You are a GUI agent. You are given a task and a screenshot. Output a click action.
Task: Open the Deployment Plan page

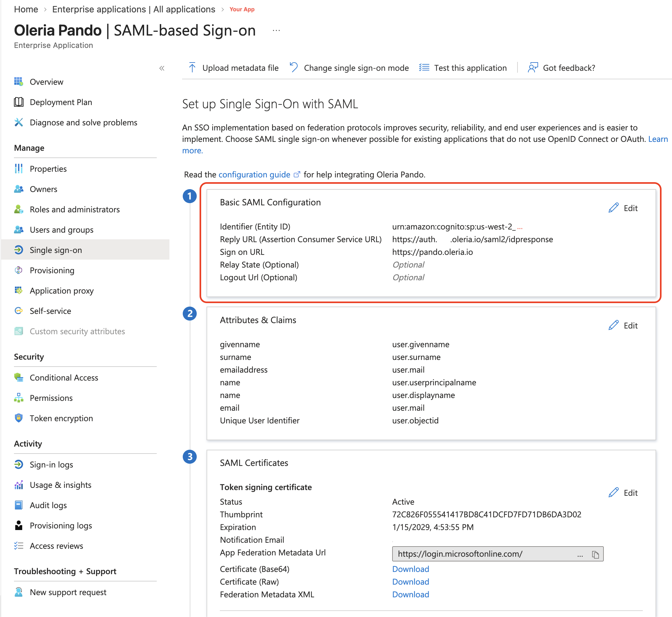coord(61,102)
